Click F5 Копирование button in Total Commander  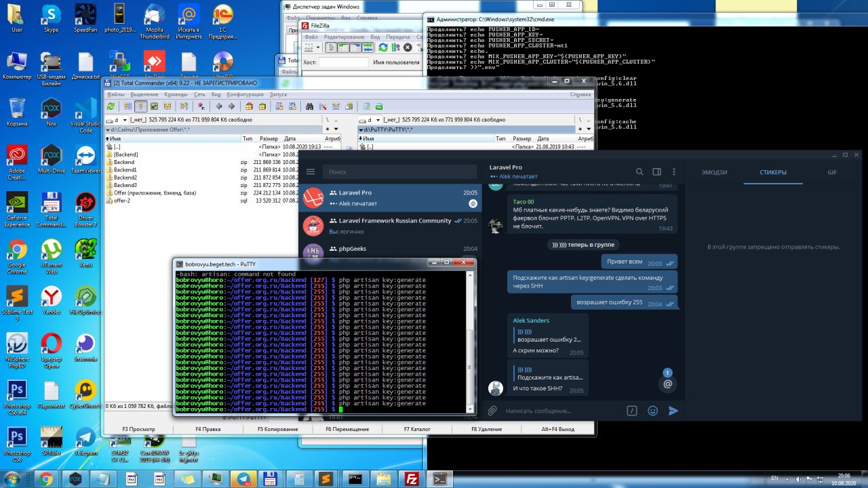278,430
